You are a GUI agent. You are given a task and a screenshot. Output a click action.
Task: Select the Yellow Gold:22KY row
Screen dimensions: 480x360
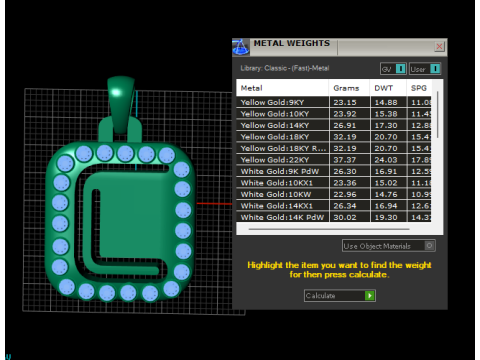pyautogui.click(x=334, y=160)
